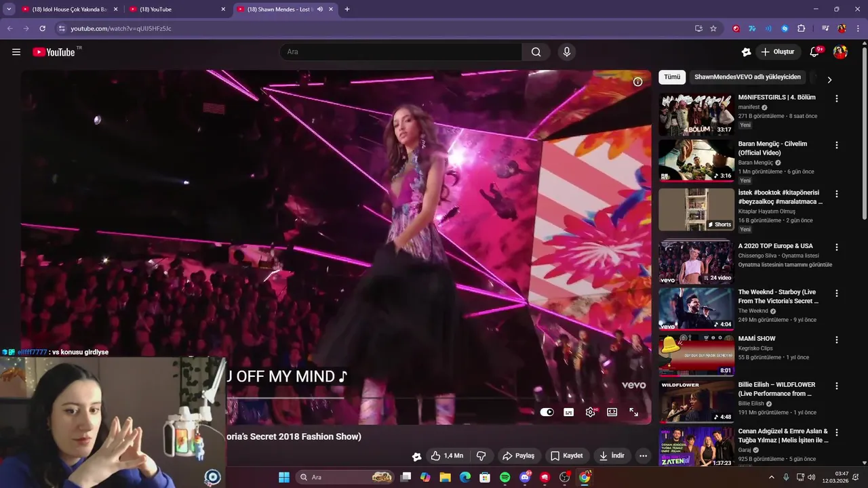Download the video with İndir
Image resolution: width=868 pixels, height=488 pixels.
point(612,456)
